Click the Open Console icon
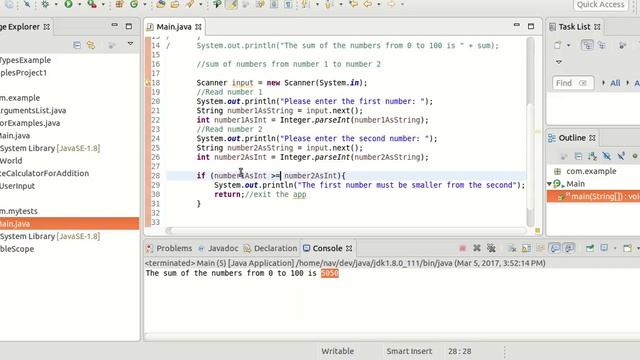 tap(628, 248)
